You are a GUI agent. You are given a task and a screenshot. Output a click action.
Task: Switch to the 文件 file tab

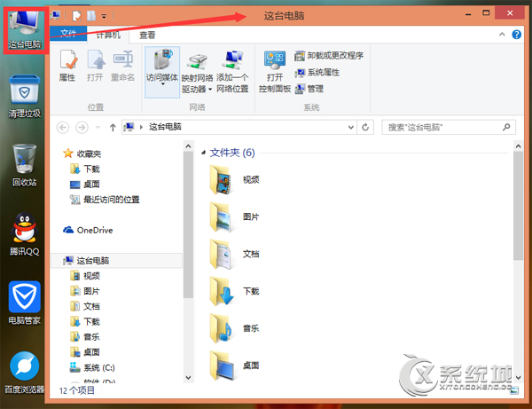[x=68, y=33]
